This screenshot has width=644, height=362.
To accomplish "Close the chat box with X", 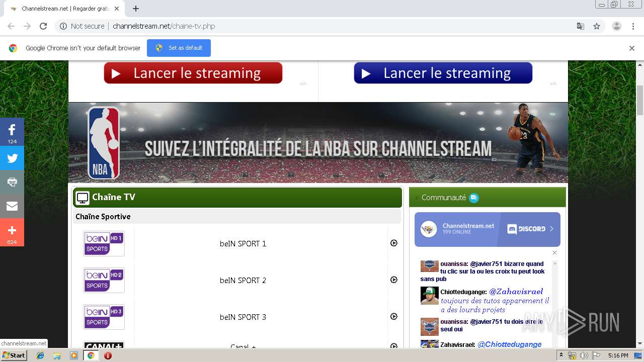I will pos(554,253).
